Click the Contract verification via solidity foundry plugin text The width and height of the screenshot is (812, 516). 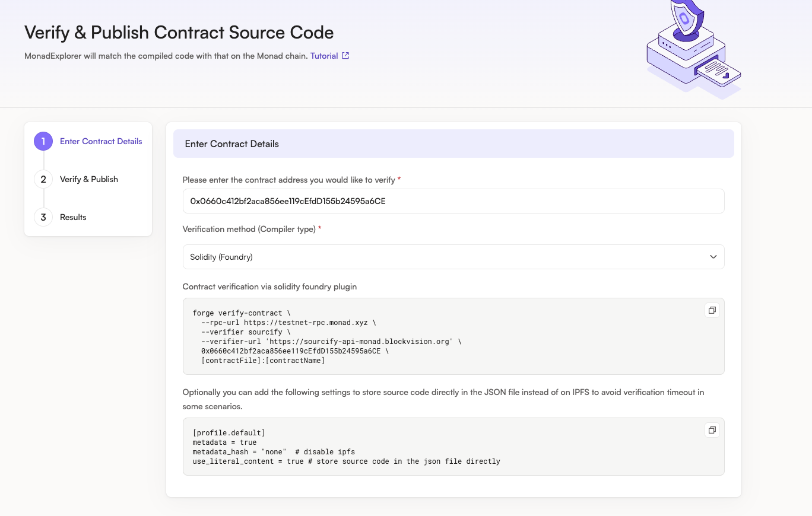pyautogui.click(x=269, y=286)
